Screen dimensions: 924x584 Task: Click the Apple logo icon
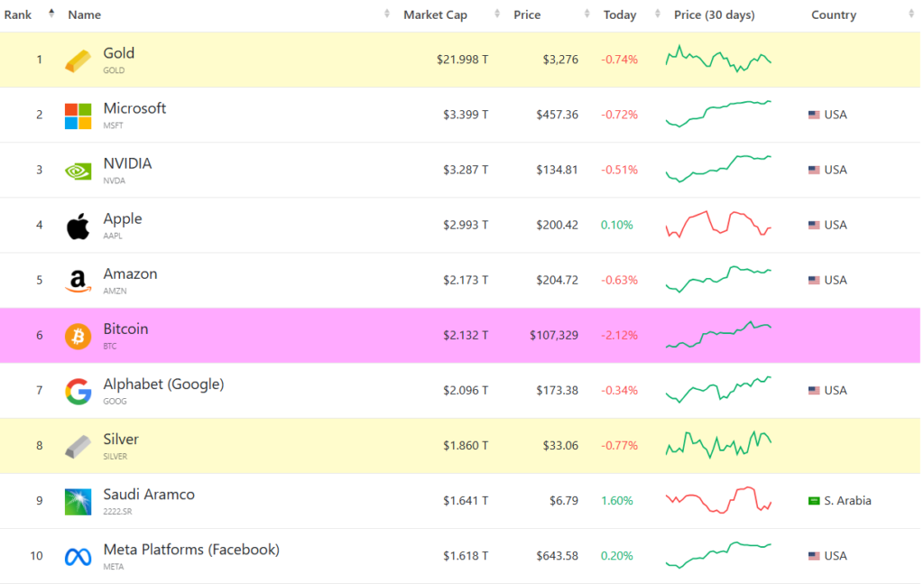[x=78, y=227]
